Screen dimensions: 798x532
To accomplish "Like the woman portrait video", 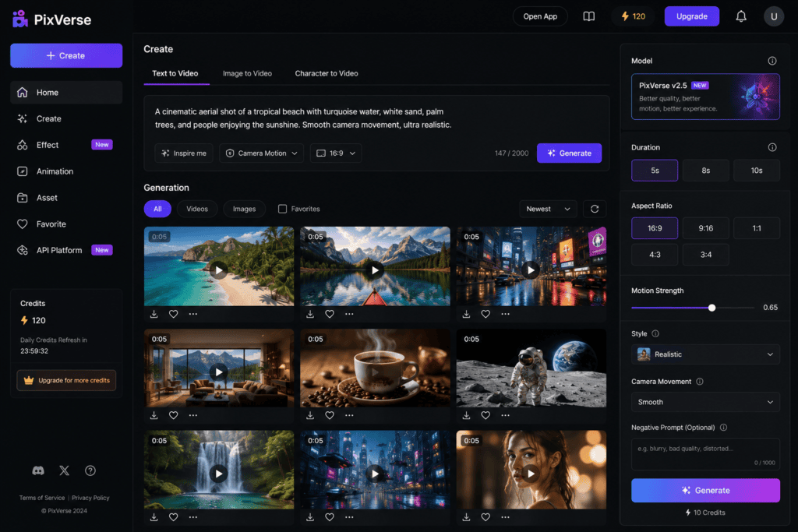I will pos(486,516).
